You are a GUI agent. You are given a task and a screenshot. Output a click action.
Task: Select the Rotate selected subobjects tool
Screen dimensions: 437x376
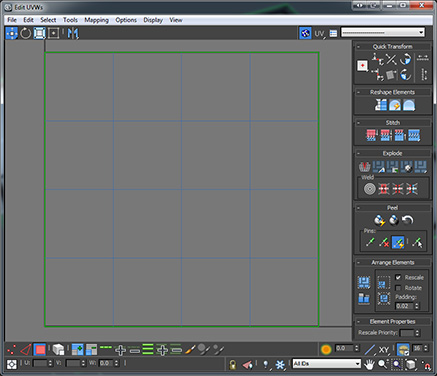(25, 33)
